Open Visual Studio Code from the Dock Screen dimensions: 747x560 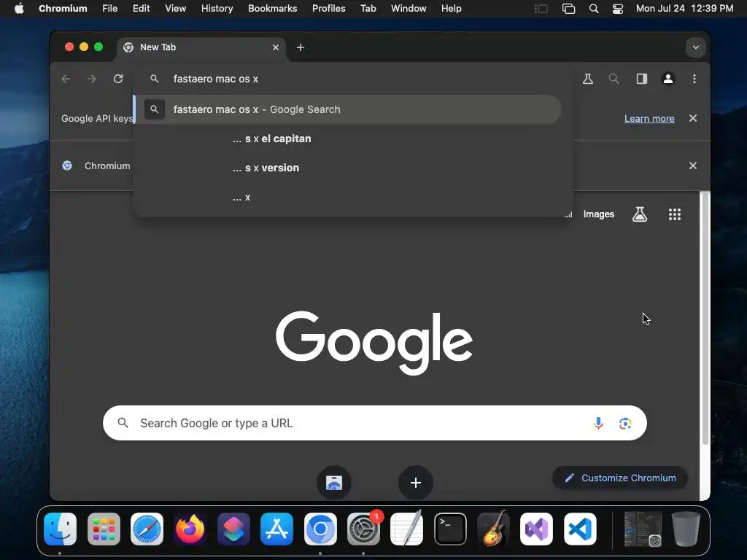click(x=580, y=529)
